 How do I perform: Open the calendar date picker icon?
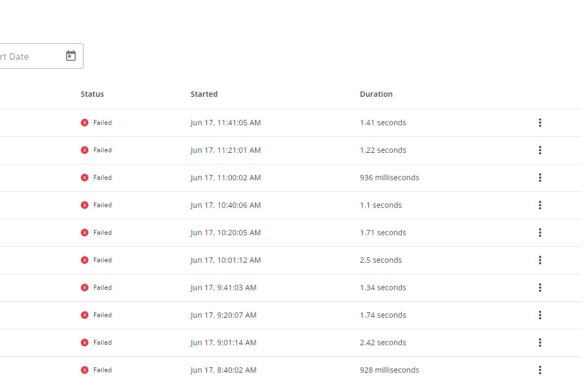point(71,56)
